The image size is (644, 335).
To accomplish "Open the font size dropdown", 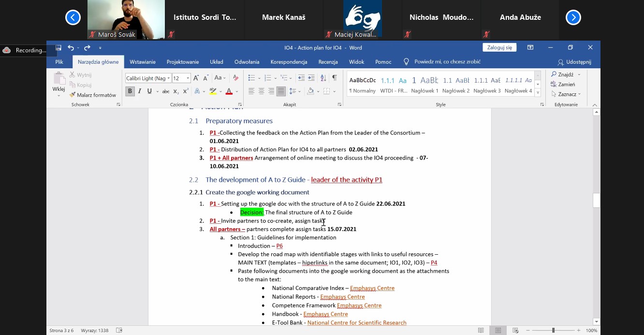I will coord(188,78).
